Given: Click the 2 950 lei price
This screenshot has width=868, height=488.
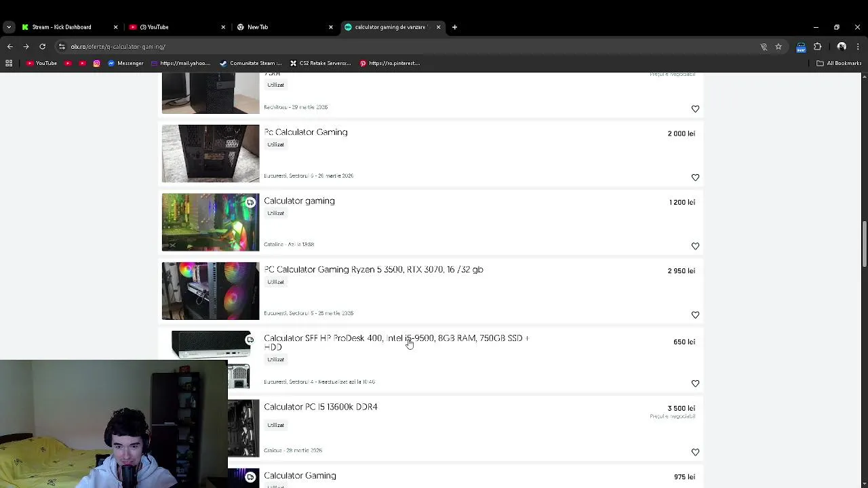Looking at the screenshot, I should tap(681, 270).
